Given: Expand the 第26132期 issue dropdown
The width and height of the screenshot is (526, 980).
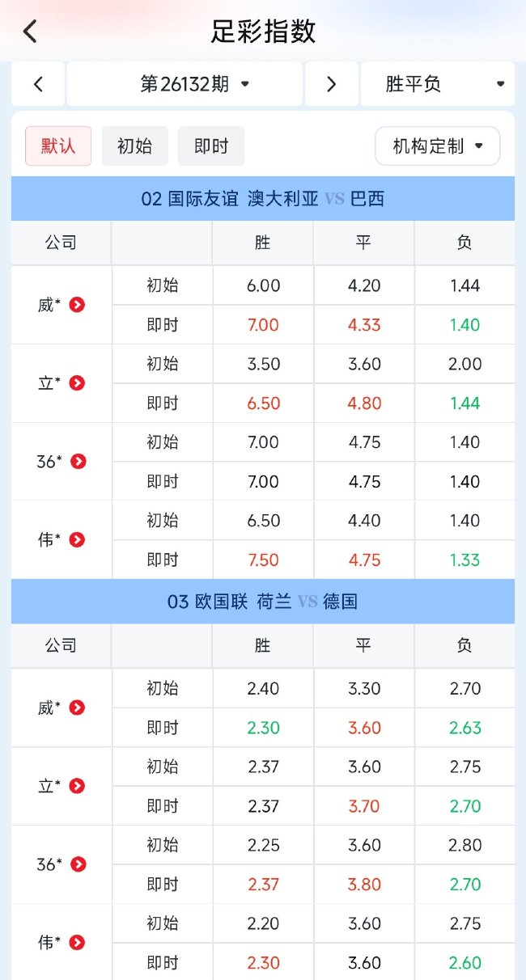Looking at the screenshot, I should tap(185, 84).
